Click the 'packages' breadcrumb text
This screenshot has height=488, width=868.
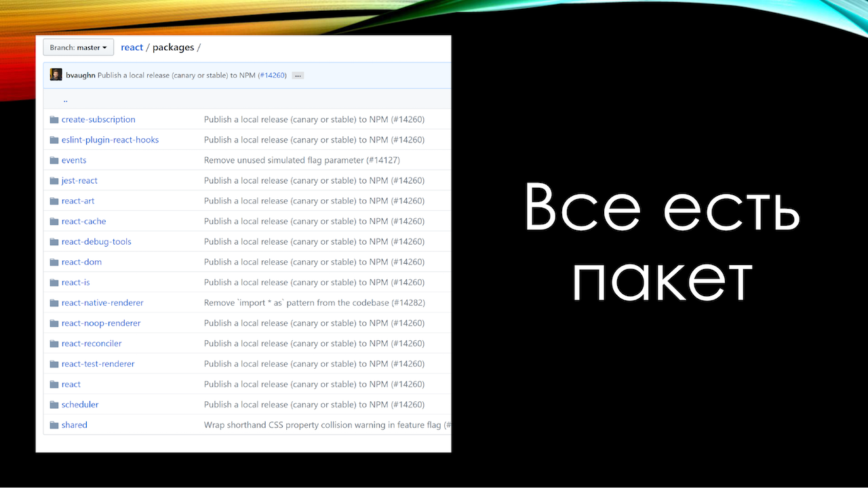tap(174, 47)
